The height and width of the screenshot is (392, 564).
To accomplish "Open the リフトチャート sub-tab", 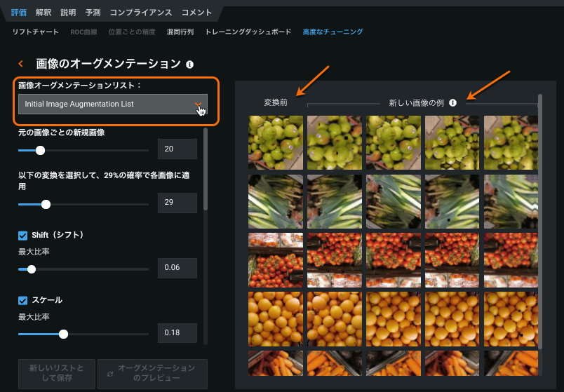I will pyautogui.click(x=35, y=32).
